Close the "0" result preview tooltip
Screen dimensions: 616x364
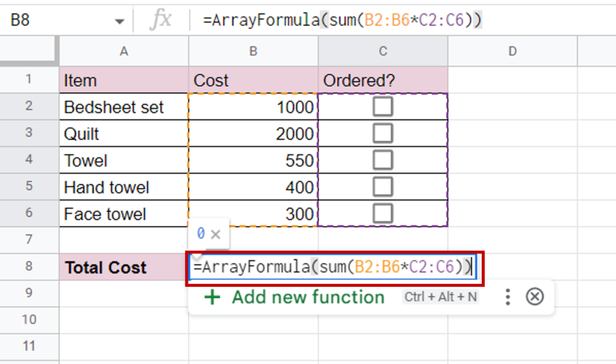pos(215,234)
